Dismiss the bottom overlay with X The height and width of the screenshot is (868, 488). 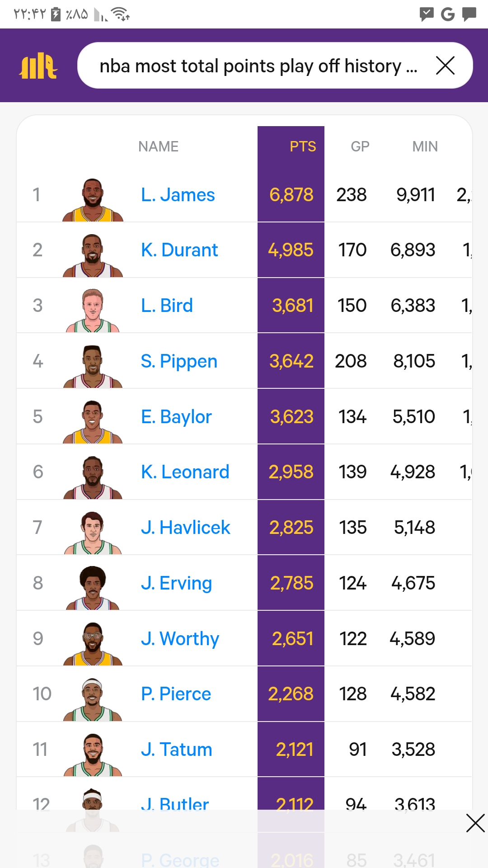click(x=475, y=823)
